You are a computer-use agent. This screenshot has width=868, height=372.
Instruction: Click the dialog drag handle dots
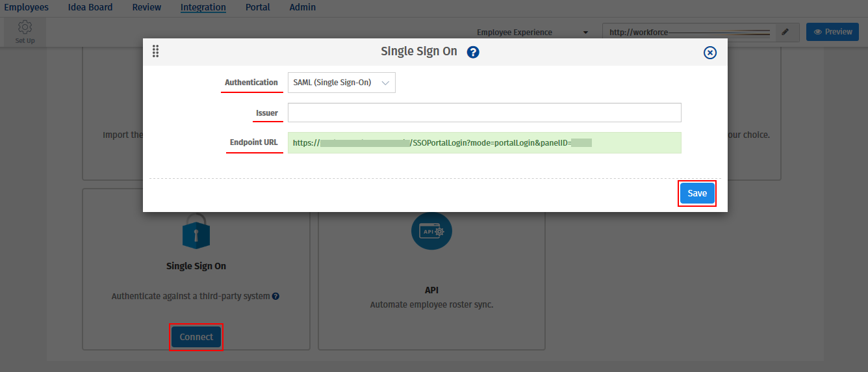[x=155, y=51]
